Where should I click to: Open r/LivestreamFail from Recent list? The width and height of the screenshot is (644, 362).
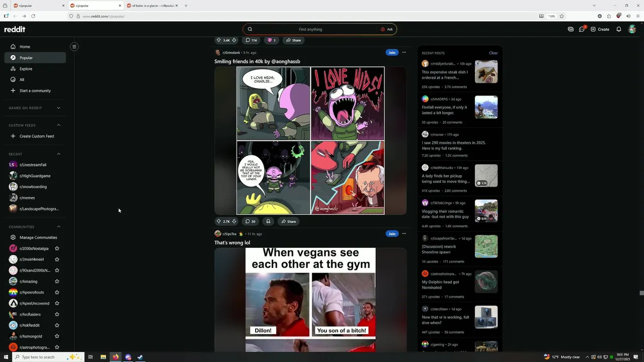pos(35,165)
